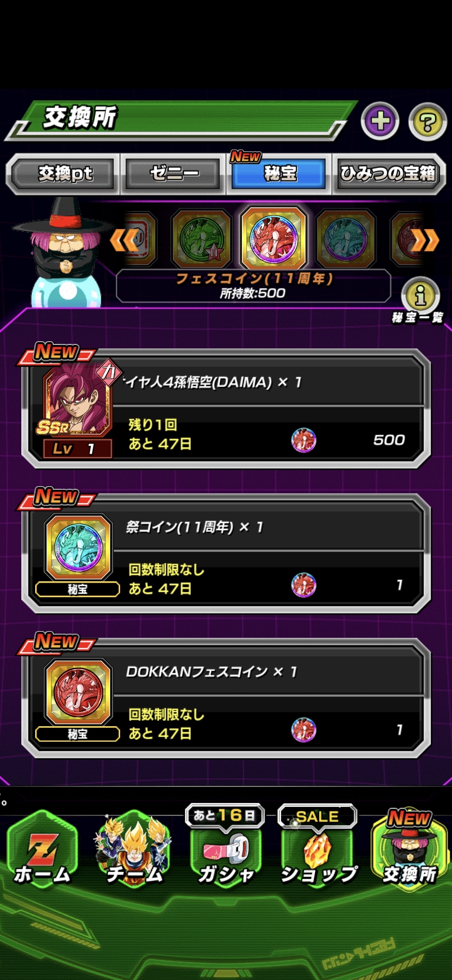
Task: Select the green 11th anniversary coin
Action: 202,239
